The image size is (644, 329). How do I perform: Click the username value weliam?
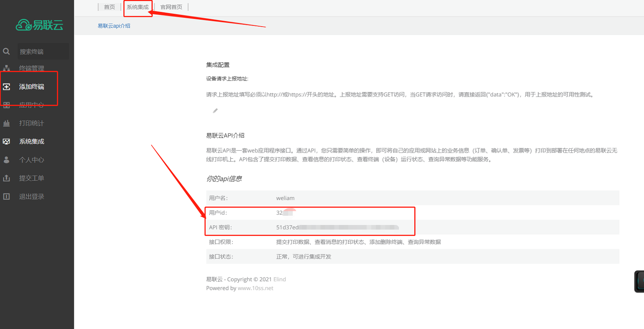tap(285, 198)
